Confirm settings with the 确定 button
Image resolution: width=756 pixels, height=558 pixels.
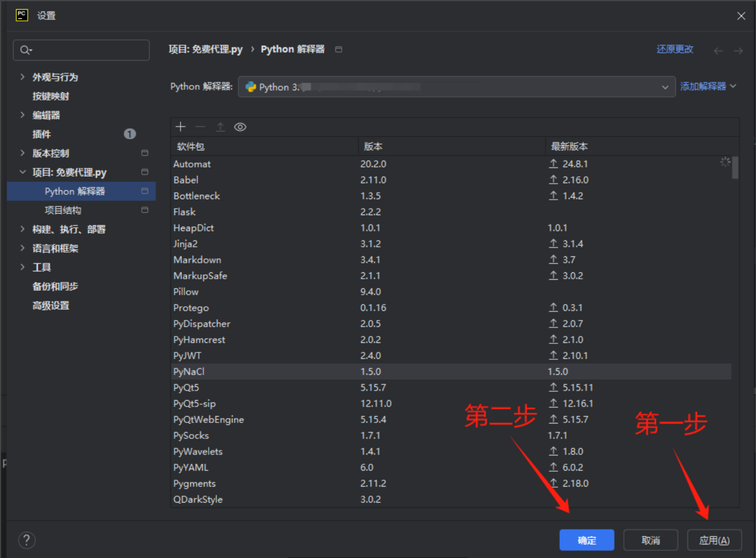coord(587,540)
